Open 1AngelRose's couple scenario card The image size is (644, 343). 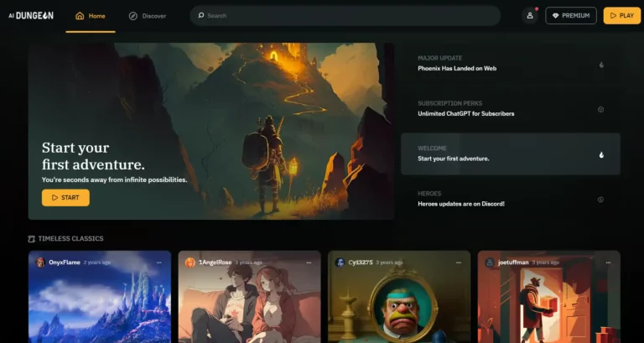pos(250,297)
